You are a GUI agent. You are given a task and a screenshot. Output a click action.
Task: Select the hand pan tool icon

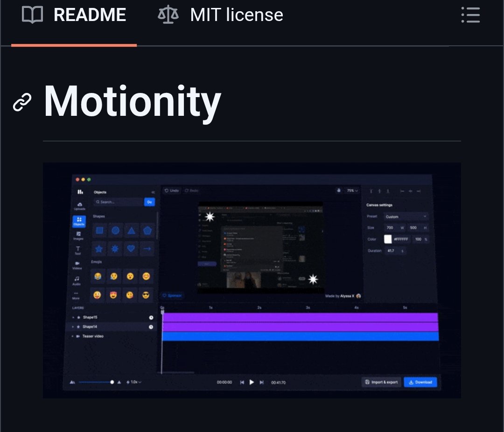tap(338, 191)
